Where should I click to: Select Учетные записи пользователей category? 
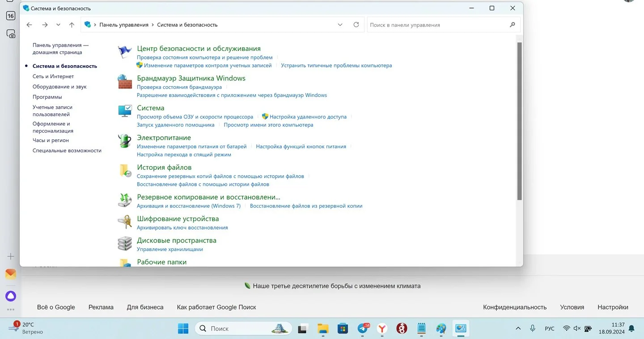coord(52,111)
